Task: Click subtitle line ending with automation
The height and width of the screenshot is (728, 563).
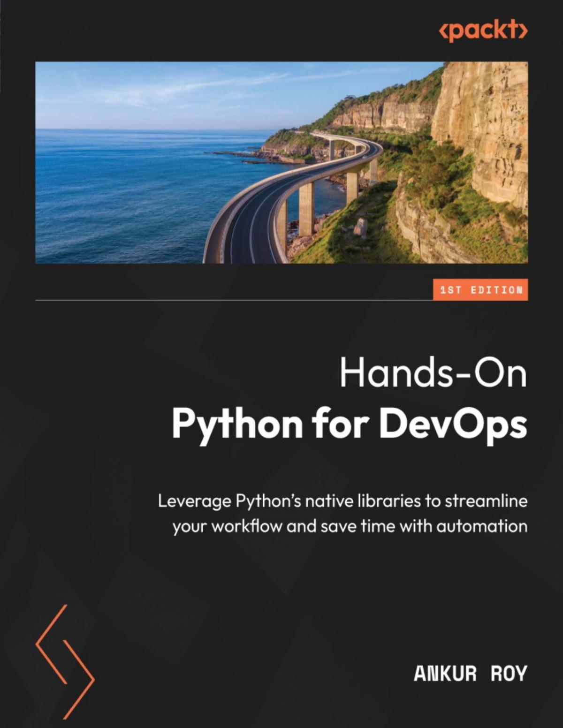Action: [350, 526]
